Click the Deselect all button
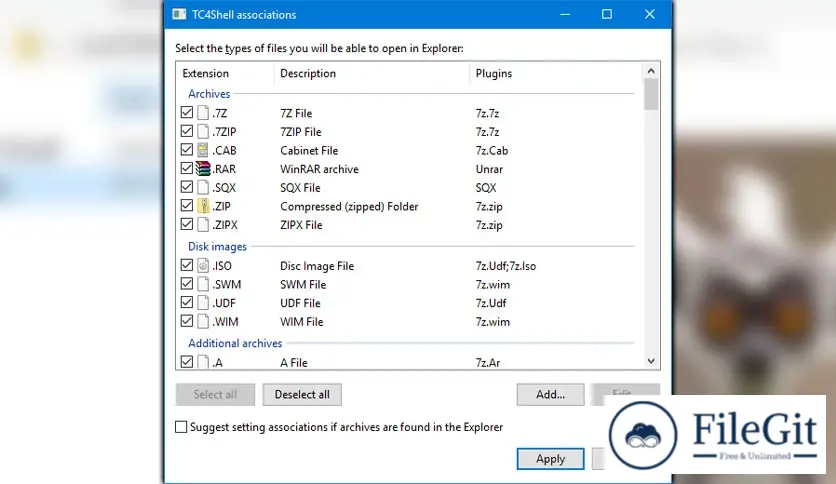This screenshot has height=484, width=836. pyautogui.click(x=302, y=394)
